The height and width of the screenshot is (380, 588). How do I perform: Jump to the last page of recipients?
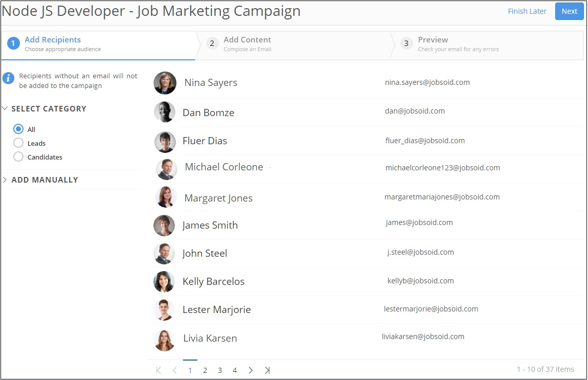click(267, 370)
